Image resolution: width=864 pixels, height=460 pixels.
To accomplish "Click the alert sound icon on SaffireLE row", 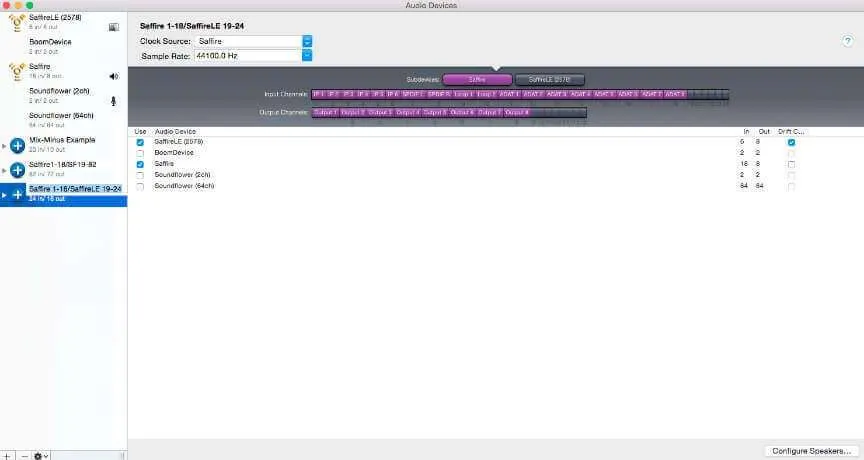I will 114,27.
